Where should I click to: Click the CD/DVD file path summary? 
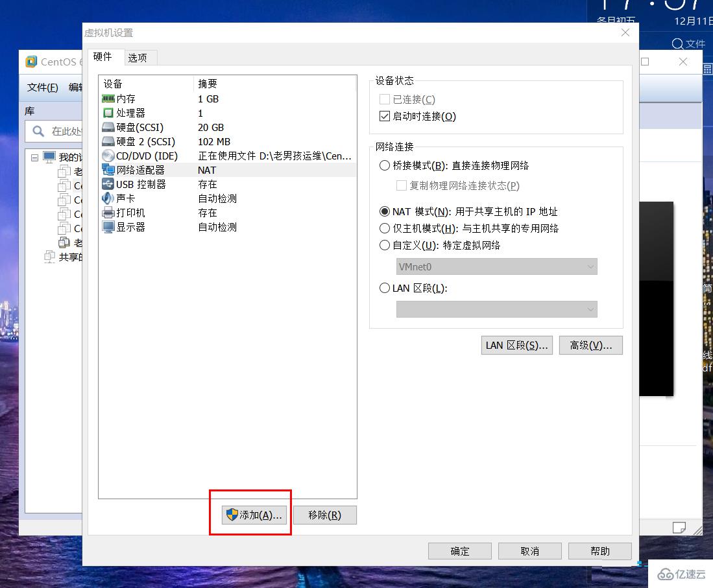point(274,156)
